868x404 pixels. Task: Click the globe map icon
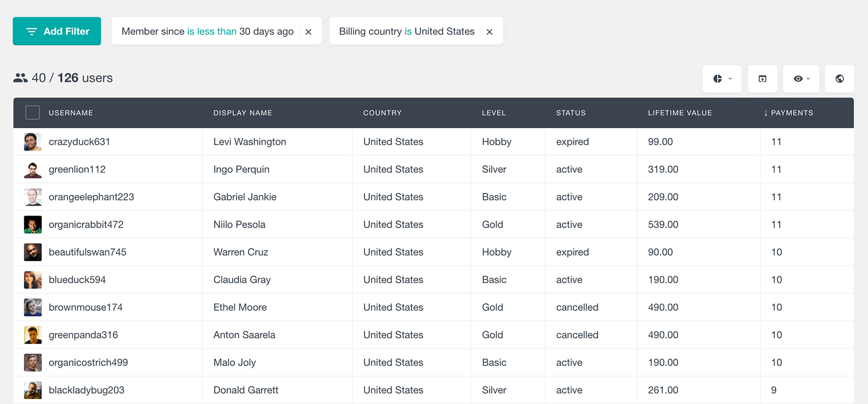click(839, 79)
